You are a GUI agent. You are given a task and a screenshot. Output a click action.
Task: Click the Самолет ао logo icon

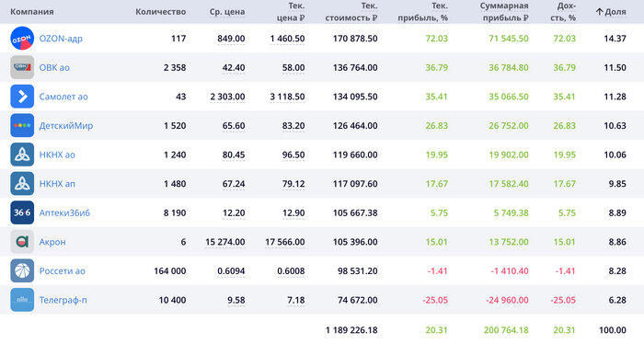(x=22, y=97)
